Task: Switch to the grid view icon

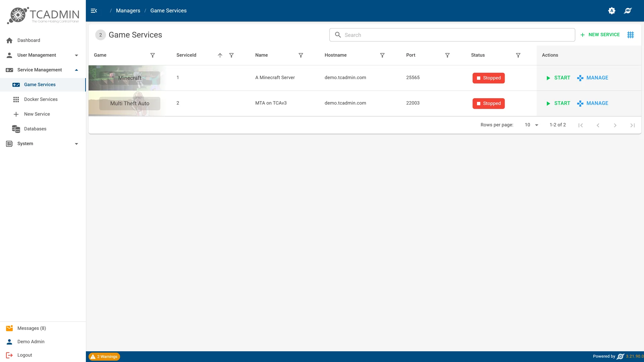Action: (631, 35)
